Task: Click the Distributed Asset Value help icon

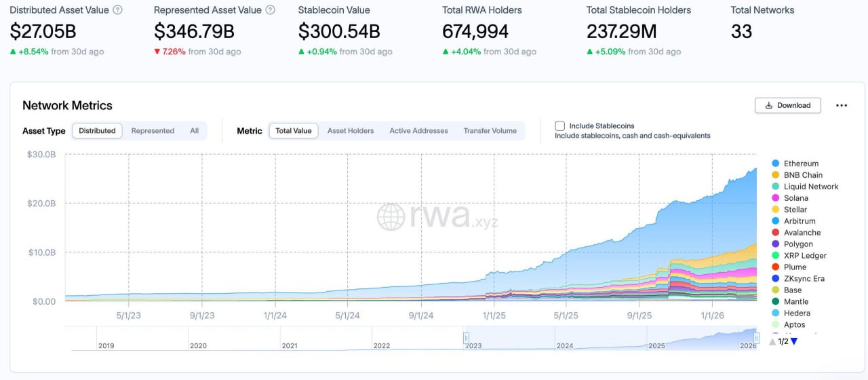Action: (118, 10)
